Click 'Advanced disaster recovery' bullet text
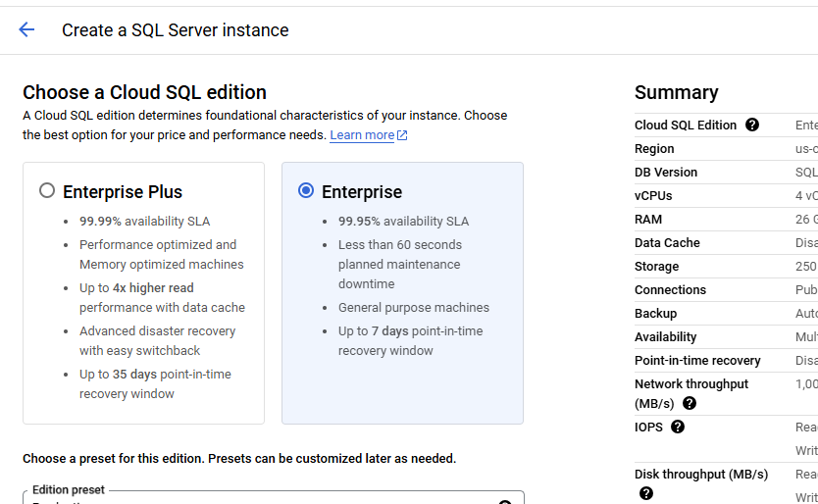The height and width of the screenshot is (504, 818). 158,330
